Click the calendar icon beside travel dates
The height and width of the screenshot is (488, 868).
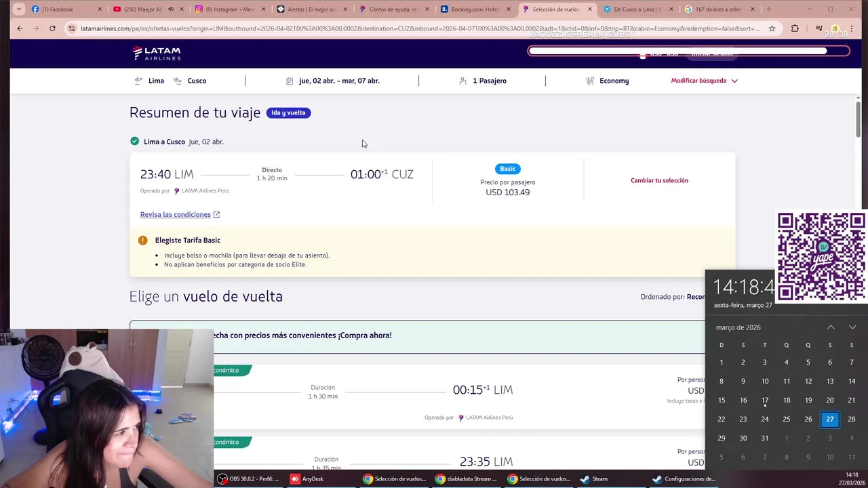(x=290, y=81)
